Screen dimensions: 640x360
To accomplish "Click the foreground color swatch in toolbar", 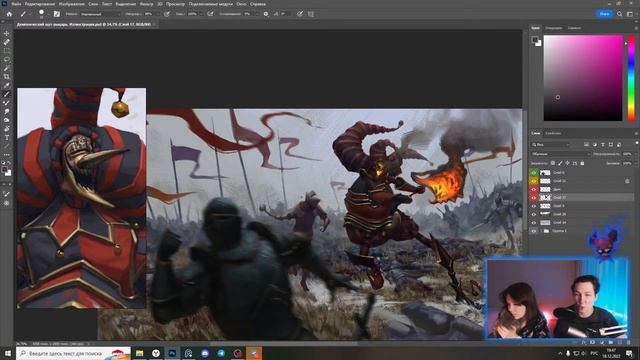I will coord(5,170).
